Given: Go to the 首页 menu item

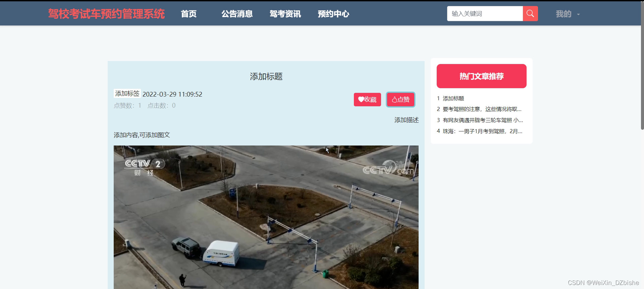Looking at the screenshot, I should pos(189,14).
